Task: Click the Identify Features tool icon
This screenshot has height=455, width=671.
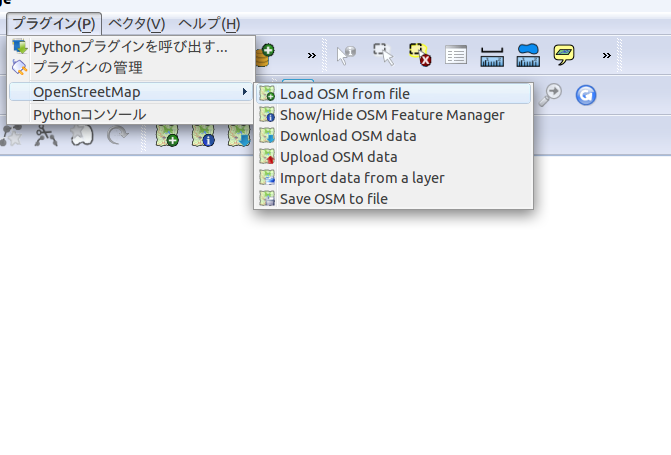Action: [x=346, y=55]
